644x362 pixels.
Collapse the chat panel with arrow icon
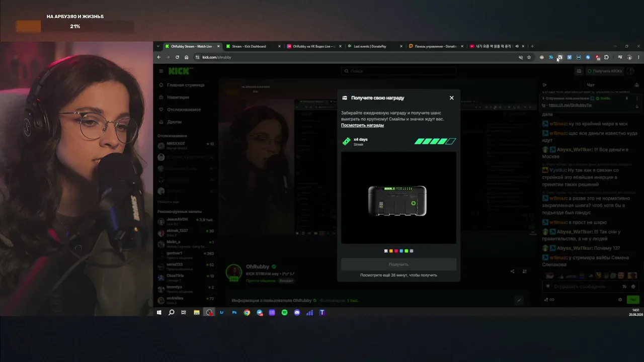click(x=545, y=85)
